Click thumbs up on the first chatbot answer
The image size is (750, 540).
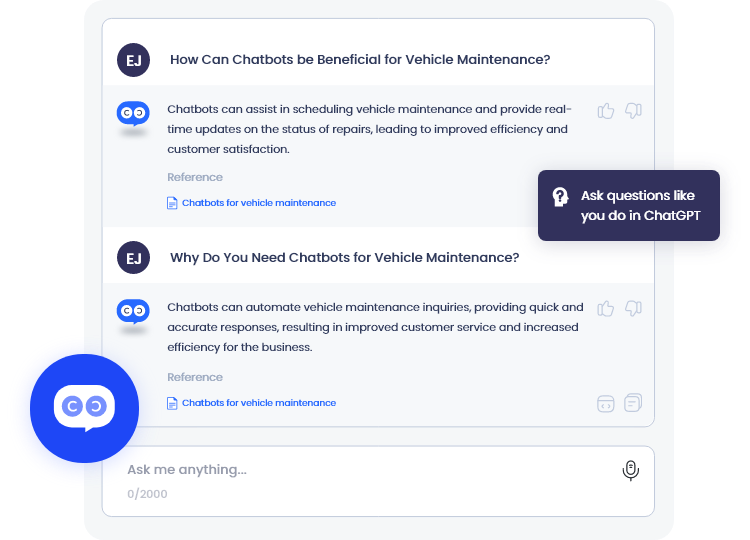pyautogui.click(x=606, y=110)
